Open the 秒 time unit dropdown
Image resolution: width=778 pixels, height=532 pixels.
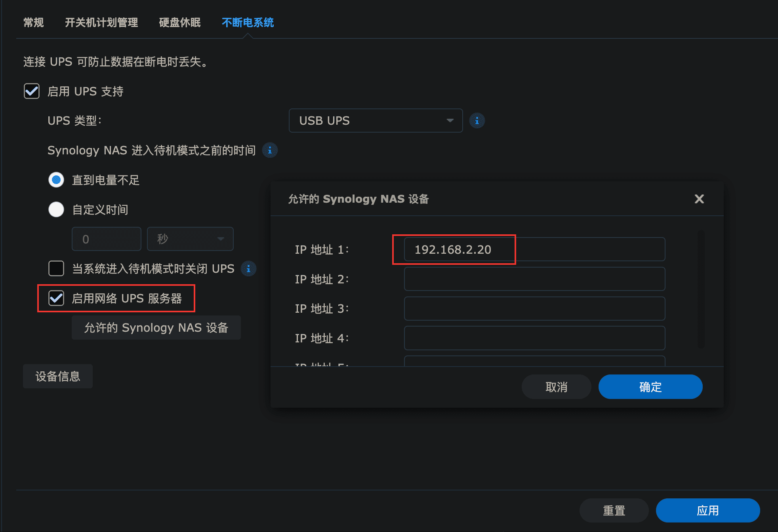190,239
